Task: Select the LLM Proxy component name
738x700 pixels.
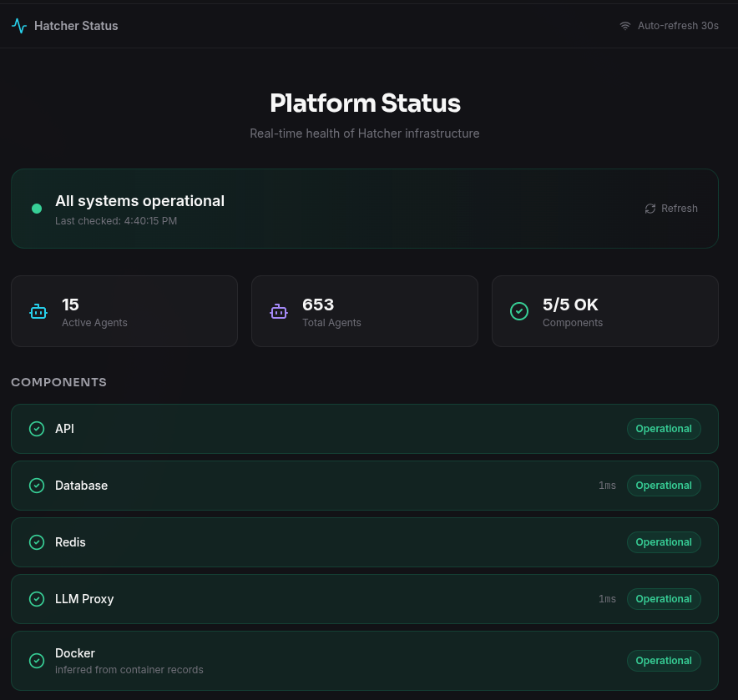Action: [x=84, y=599]
